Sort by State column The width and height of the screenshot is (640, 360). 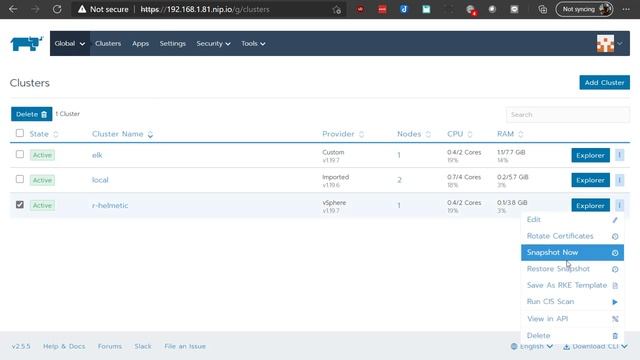pos(44,134)
